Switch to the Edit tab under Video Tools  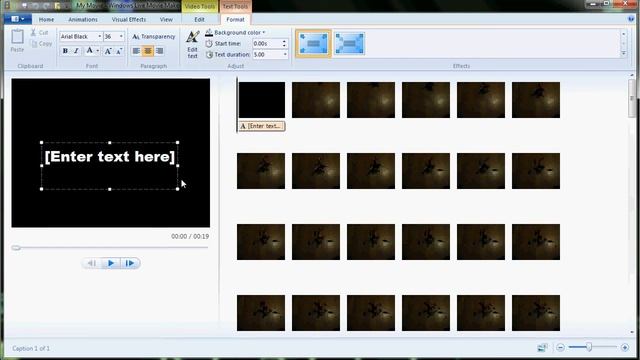pos(199,20)
